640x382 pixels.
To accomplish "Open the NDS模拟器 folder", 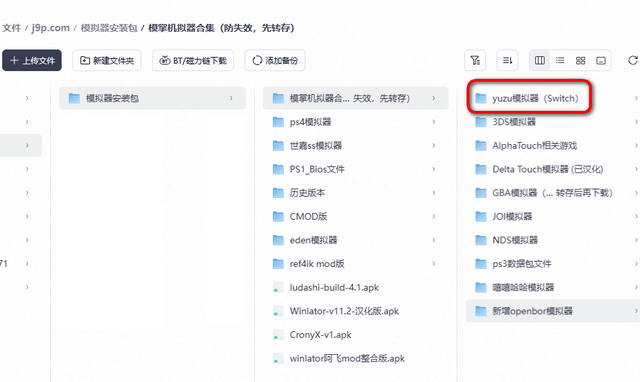I will point(553,240).
